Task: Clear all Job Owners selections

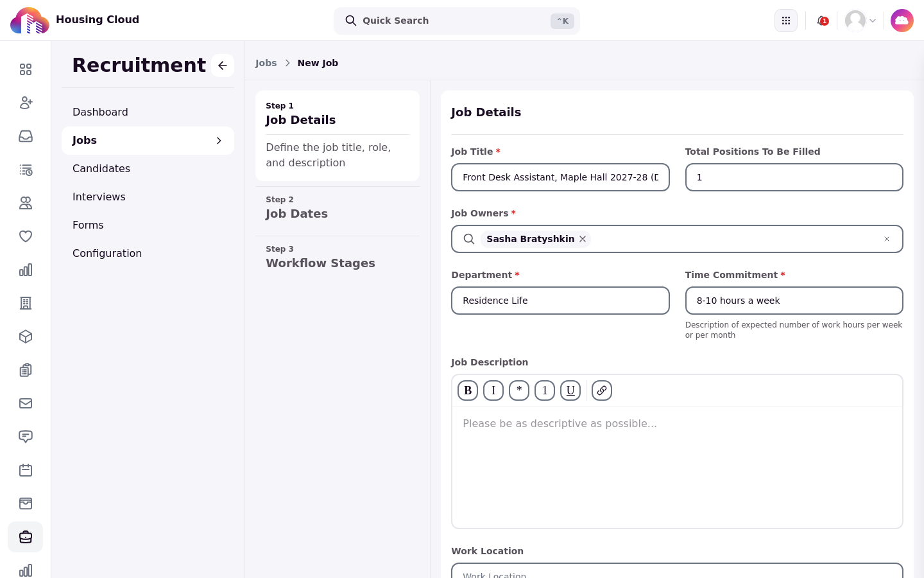Action: pyautogui.click(x=887, y=239)
